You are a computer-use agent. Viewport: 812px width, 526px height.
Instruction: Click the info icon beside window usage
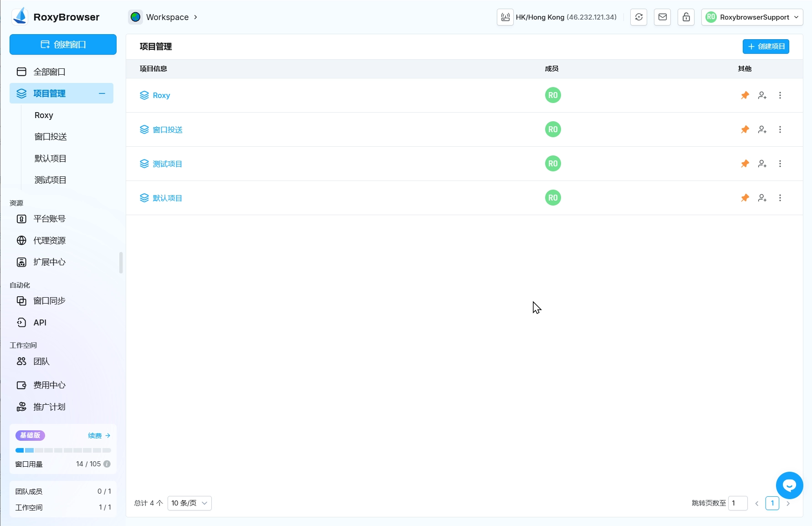[x=107, y=464]
